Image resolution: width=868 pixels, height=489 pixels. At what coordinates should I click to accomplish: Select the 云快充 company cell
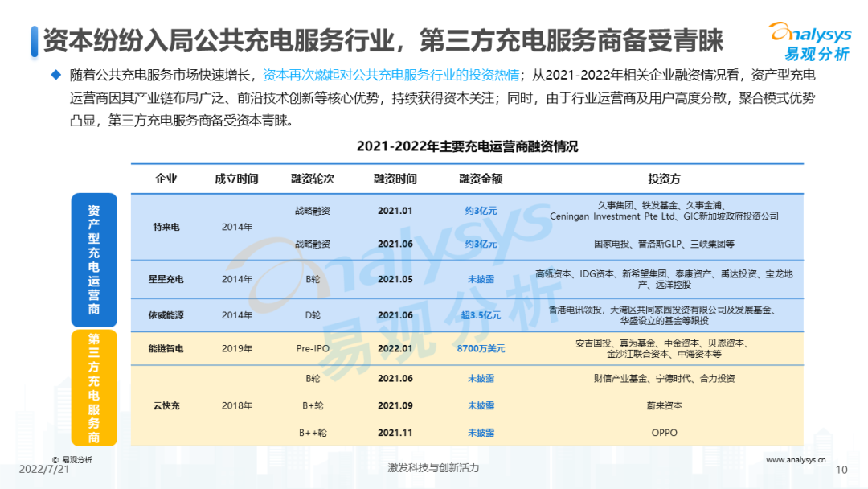coord(166,405)
